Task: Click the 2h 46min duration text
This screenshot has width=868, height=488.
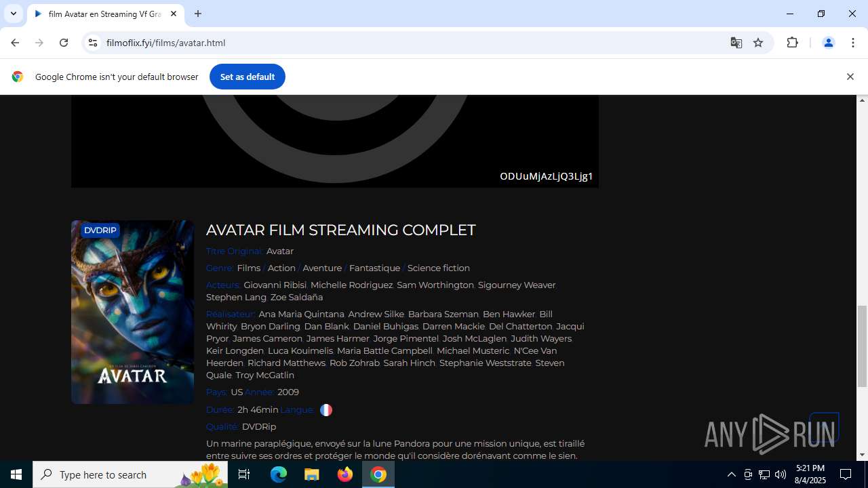Action: pos(258,409)
